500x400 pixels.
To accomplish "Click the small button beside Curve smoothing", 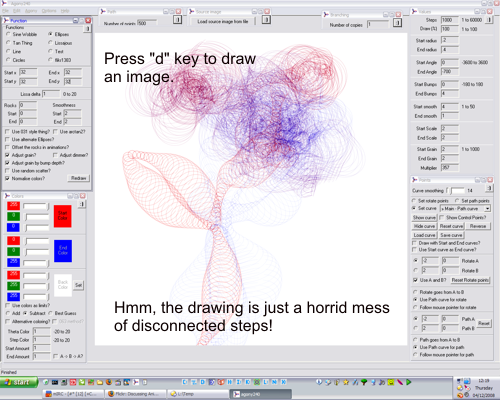I will point(489,188).
